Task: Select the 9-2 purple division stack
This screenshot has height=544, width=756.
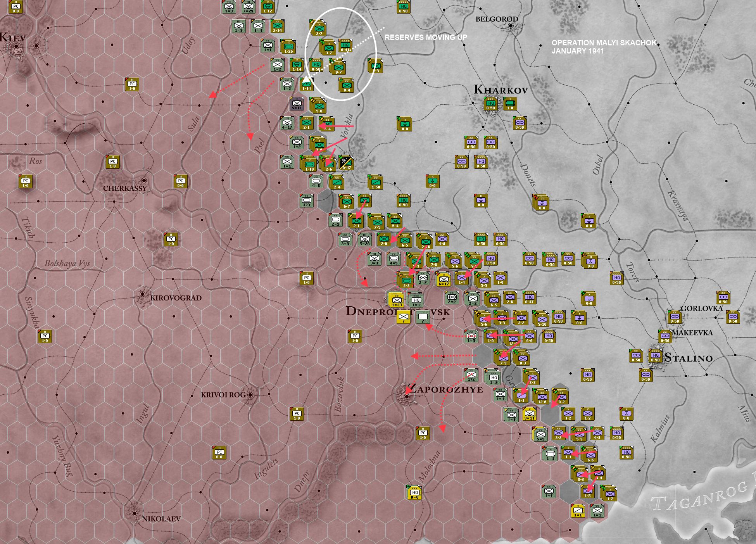Action: 561,396
